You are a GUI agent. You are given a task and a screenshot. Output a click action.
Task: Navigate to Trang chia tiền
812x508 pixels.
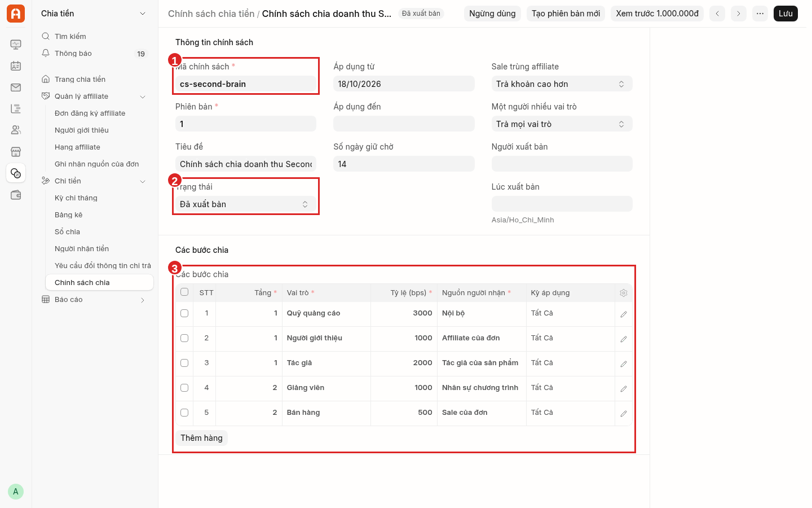point(94,80)
